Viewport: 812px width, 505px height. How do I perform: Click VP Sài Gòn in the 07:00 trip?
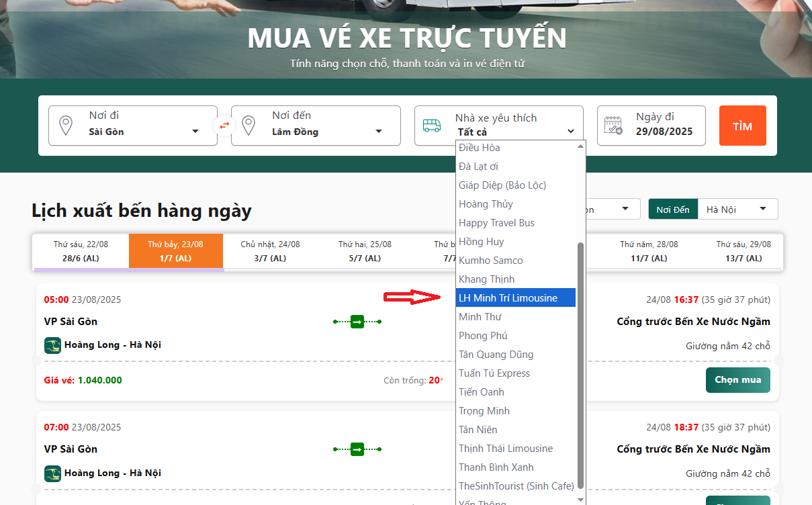pyautogui.click(x=71, y=449)
